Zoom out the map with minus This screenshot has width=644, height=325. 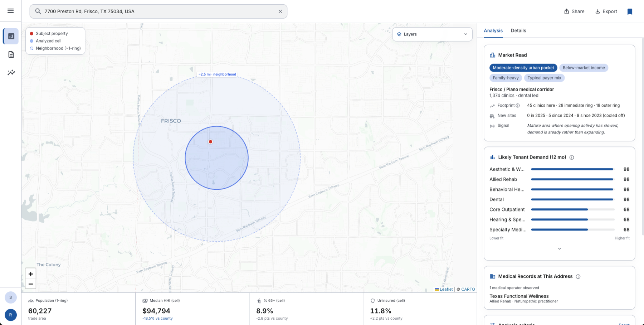point(31,284)
